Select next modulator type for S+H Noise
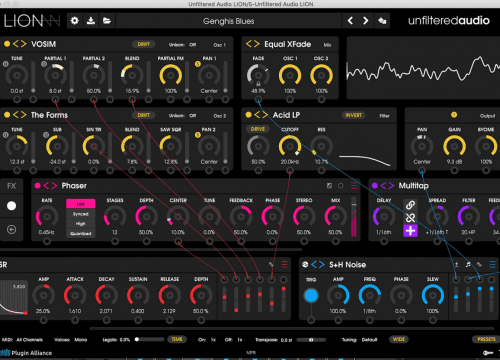 point(321,265)
